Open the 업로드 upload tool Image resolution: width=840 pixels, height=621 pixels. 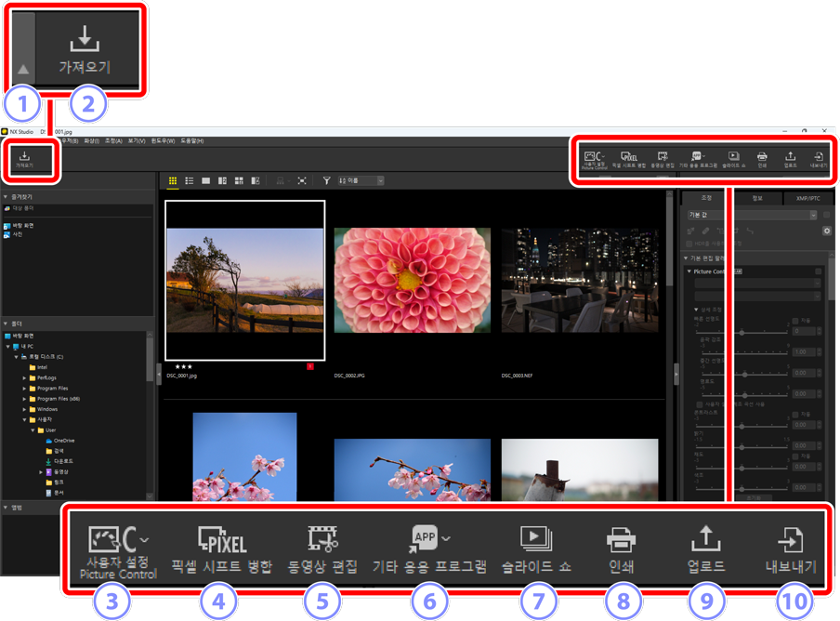click(x=790, y=159)
